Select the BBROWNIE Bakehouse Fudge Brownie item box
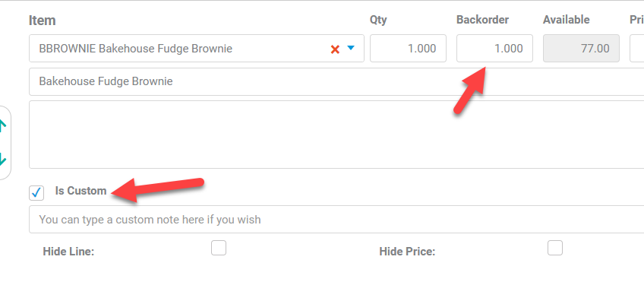The width and height of the screenshot is (644, 282). (x=197, y=49)
